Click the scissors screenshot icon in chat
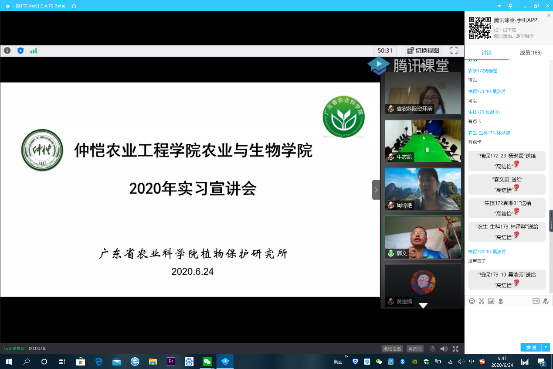Image resolution: width=553 pixels, height=369 pixels. point(481,301)
